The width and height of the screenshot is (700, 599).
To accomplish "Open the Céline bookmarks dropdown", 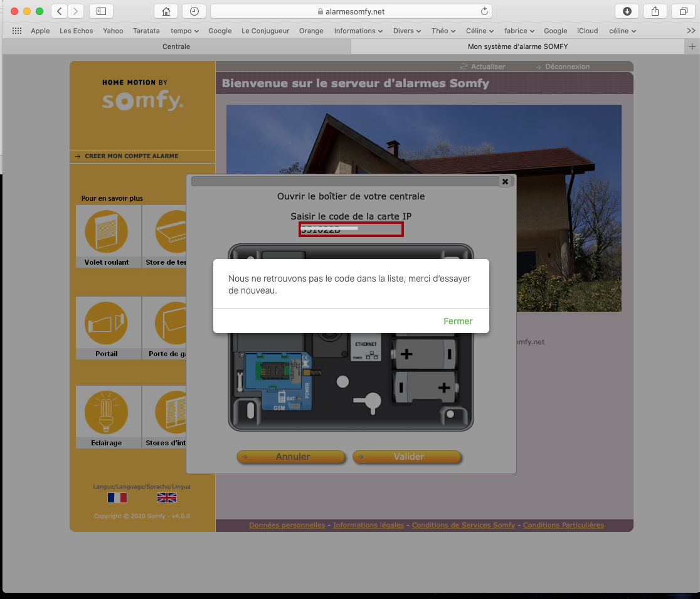I will (x=479, y=31).
